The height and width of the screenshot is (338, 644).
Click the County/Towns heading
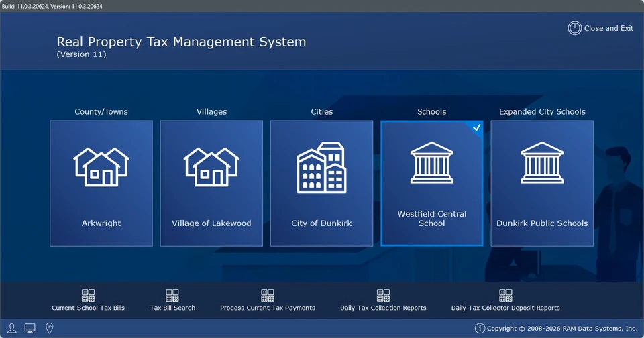101,112
